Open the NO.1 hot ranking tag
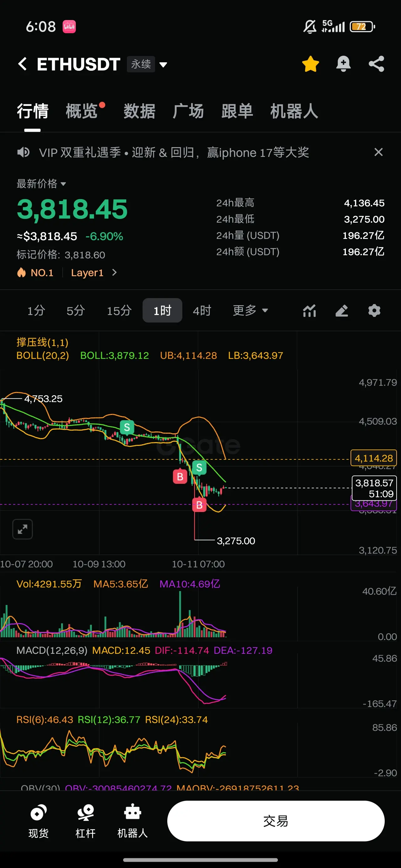Image resolution: width=401 pixels, height=868 pixels. pos(36,273)
